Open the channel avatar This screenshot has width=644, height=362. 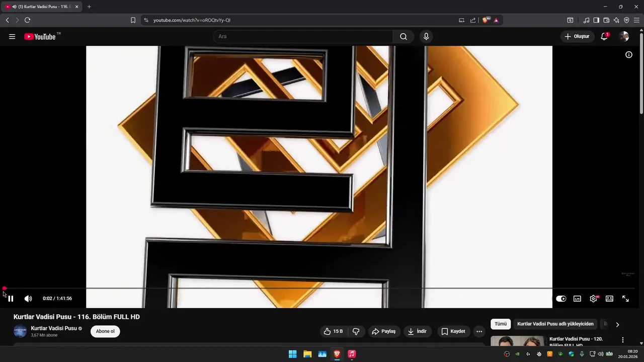[20, 331]
